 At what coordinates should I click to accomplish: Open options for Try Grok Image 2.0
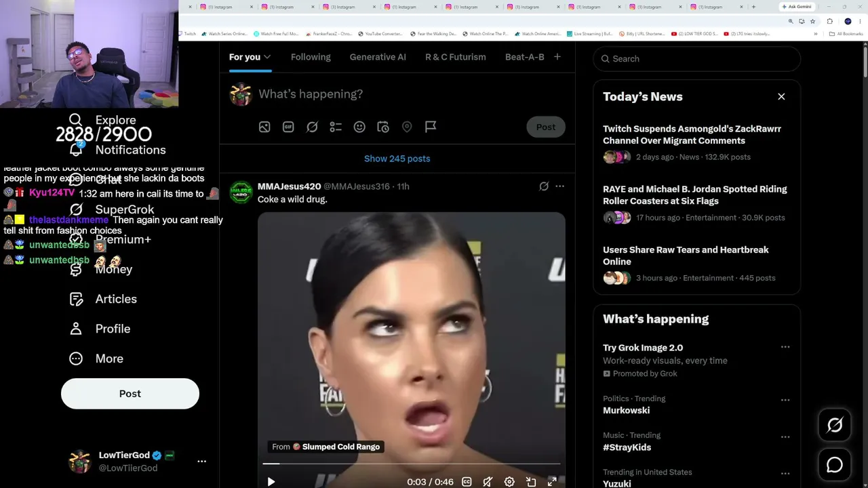[x=785, y=347]
